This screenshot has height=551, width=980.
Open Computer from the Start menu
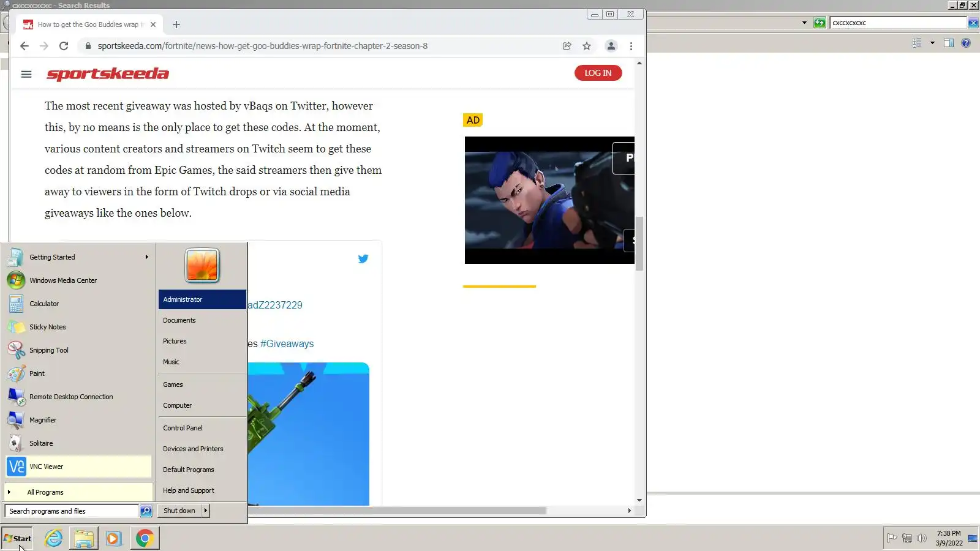202,405
